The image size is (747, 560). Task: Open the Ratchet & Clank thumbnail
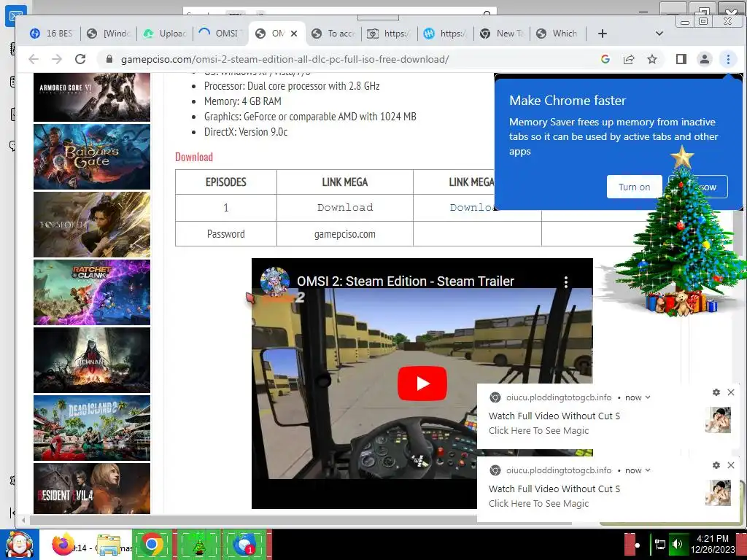tap(92, 292)
